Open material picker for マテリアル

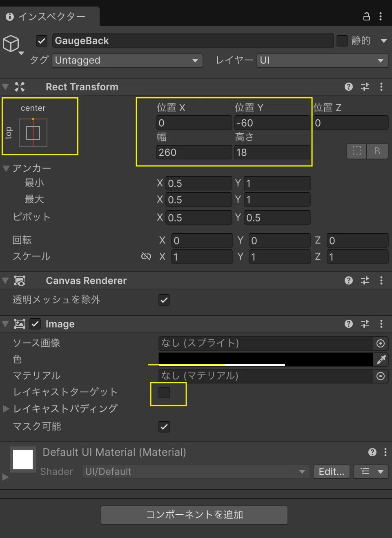click(x=381, y=376)
